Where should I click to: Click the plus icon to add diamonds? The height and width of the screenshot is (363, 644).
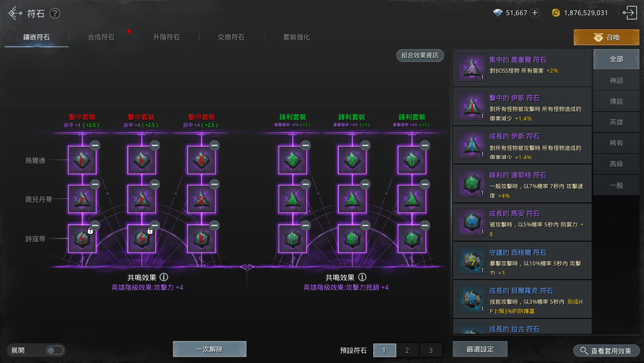point(535,13)
